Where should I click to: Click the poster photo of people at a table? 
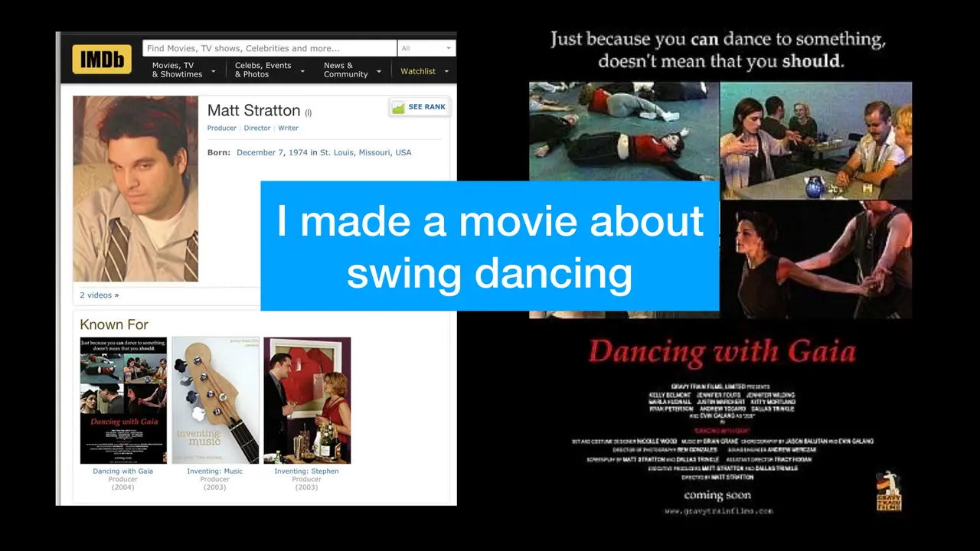click(816, 141)
